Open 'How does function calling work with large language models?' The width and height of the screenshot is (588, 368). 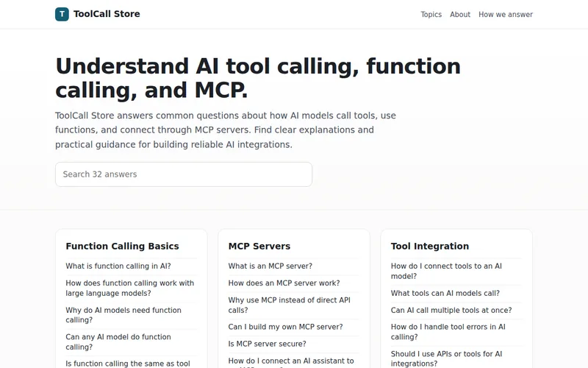pyautogui.click(x=130, y=288)
